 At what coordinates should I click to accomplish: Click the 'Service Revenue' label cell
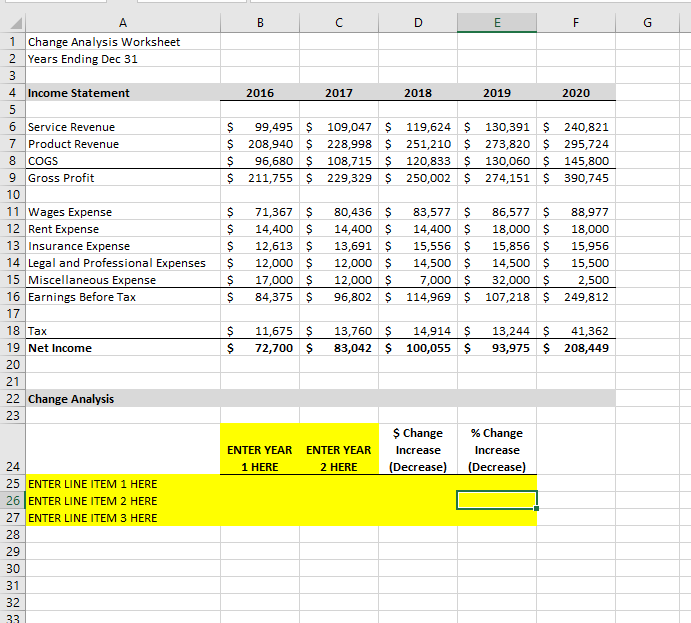coord(123,127)
